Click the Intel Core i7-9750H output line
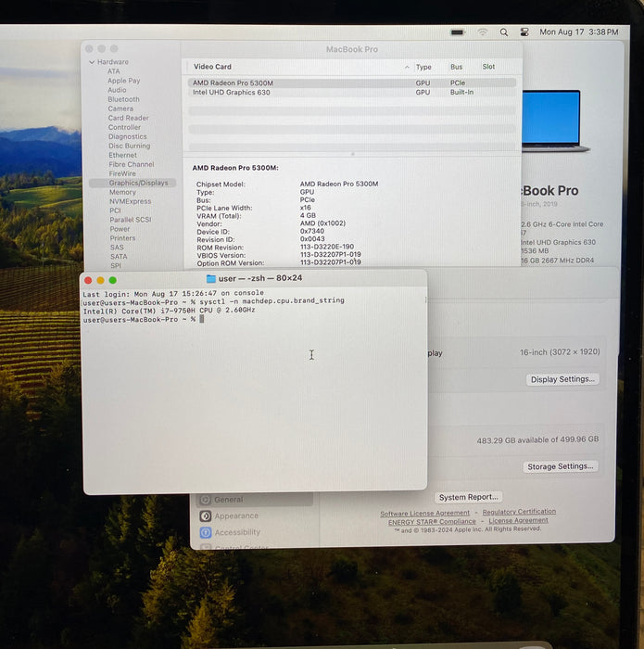This screenshot has height=649, width=644. point(169,311)
